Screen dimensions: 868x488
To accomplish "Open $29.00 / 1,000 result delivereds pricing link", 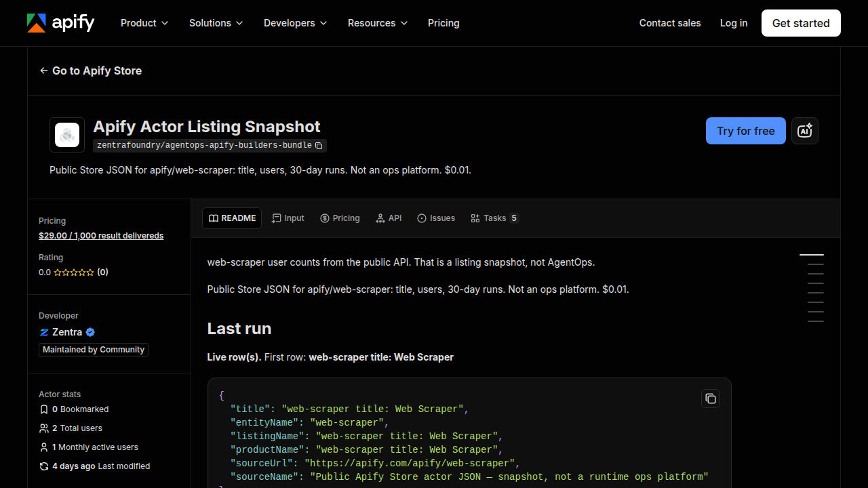I will (x=101, y=236).
